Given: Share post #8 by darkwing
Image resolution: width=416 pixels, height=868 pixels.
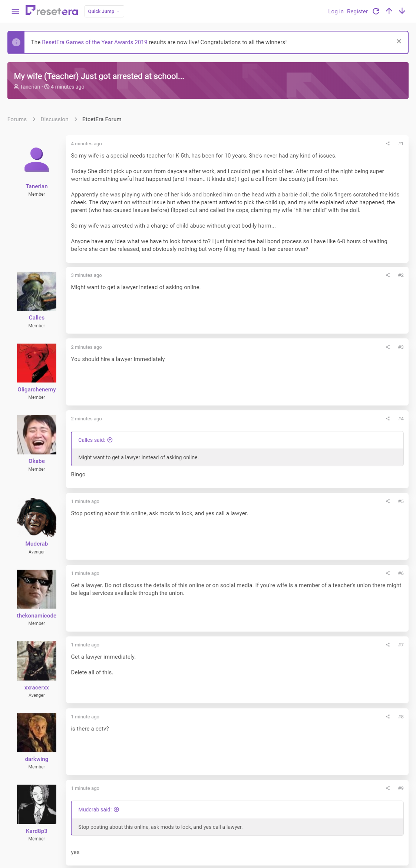Looking at the screenshot, I should [x=388, y=716].
